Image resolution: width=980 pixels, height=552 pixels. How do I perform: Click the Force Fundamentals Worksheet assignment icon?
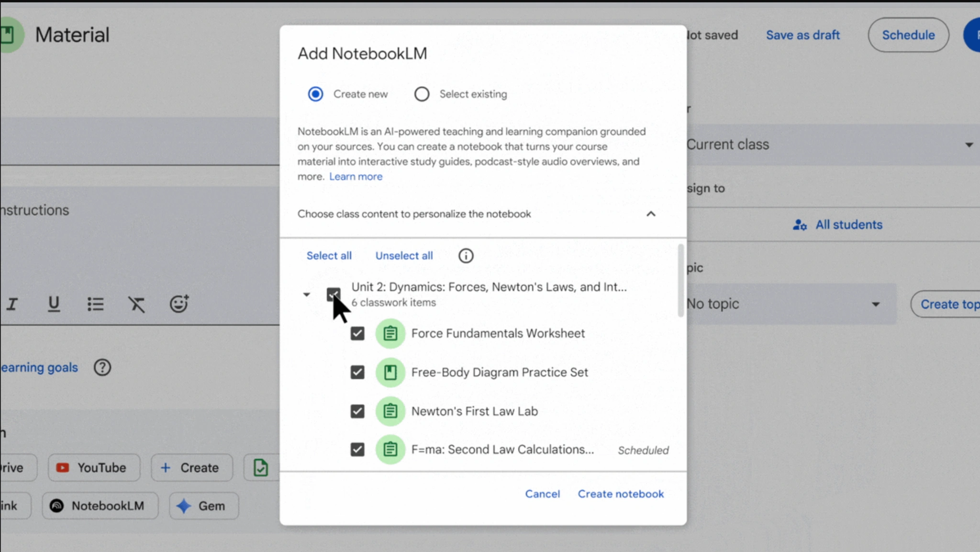point(390,333)
